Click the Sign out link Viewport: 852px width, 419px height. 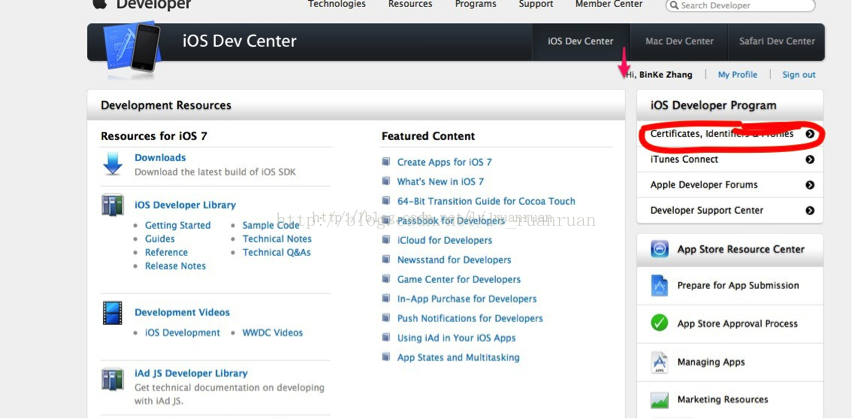point(799,75)
